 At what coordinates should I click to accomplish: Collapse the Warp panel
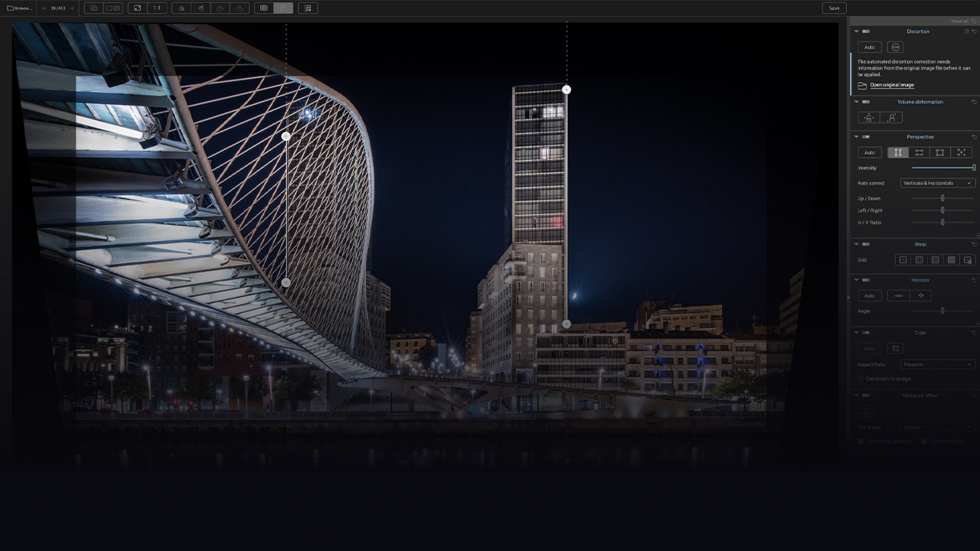pos(856,244)
